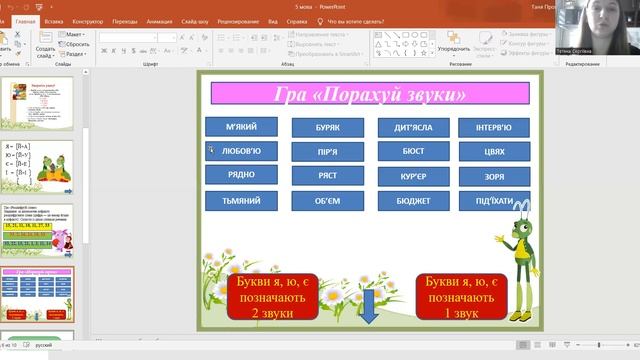Apply strikethrough text formatting
This screenshot has height=360, width=640.
pos(143,51)
